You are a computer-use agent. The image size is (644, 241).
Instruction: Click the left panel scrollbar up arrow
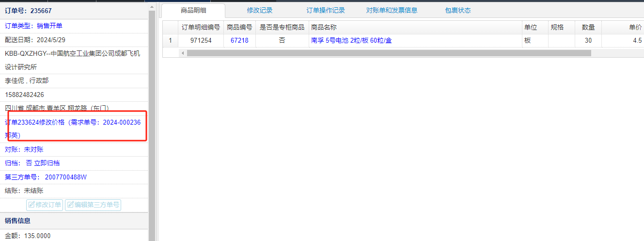(x=152, y=7)
